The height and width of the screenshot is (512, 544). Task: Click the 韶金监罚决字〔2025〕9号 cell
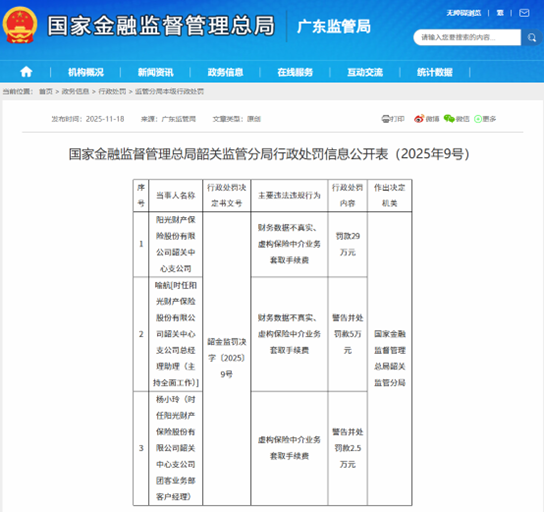227,358
